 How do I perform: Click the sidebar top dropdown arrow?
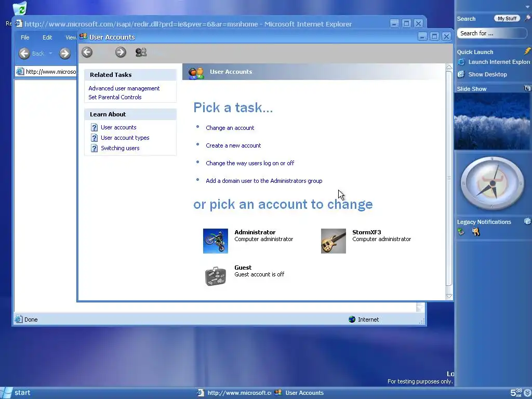click(x=528, y=6)
